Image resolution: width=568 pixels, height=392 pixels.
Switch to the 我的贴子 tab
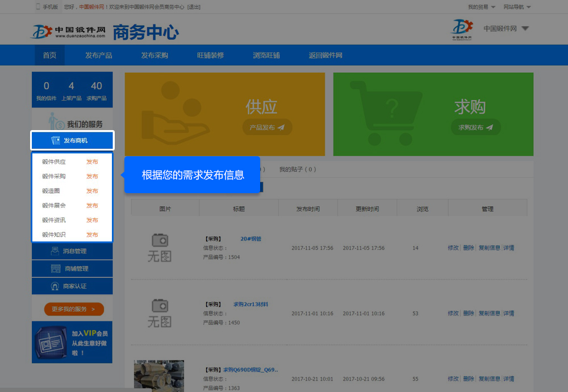point(298,169)
